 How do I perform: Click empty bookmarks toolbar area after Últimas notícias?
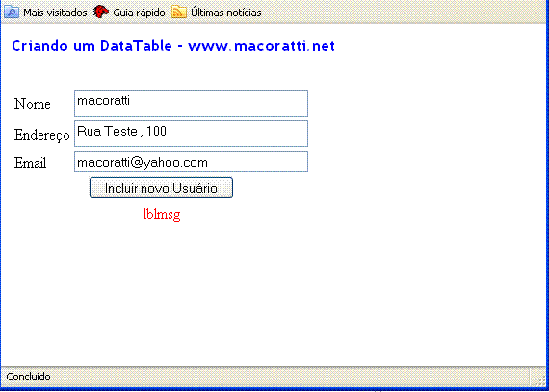pyautogui.click(x=403, y=13)
